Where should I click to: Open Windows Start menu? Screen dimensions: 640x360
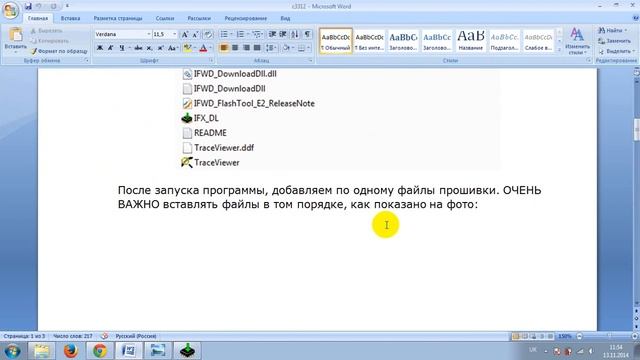tap(12, 351)
